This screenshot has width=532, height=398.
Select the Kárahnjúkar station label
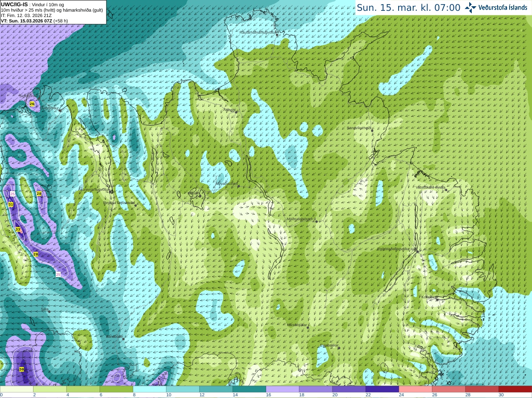coord(297,325)
